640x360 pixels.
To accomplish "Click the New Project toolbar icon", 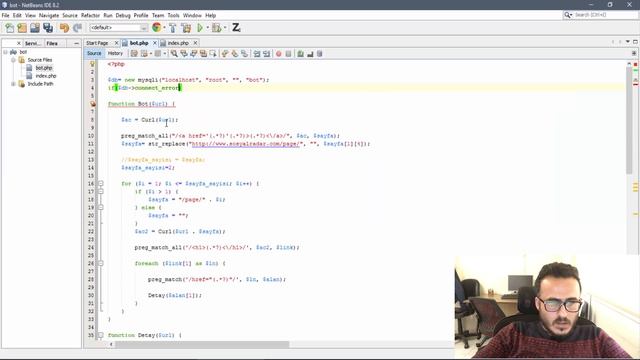I will click(22, 28).
